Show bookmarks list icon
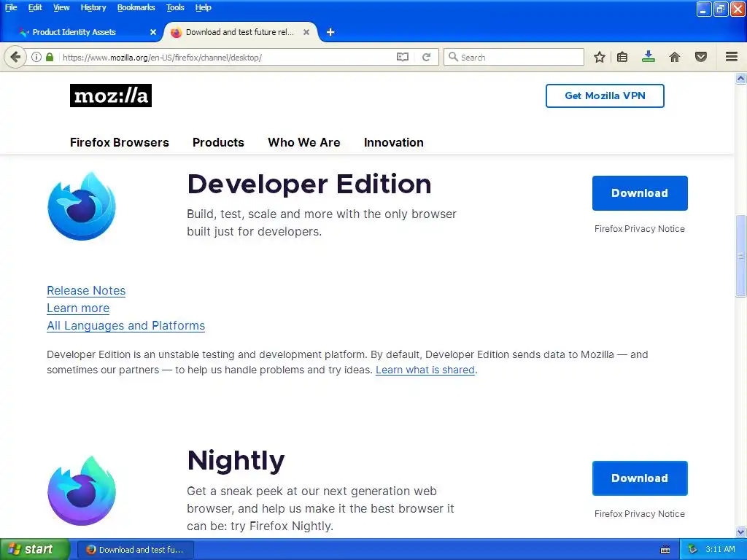Screen dimensions: 747x560 tap(622, 57)
